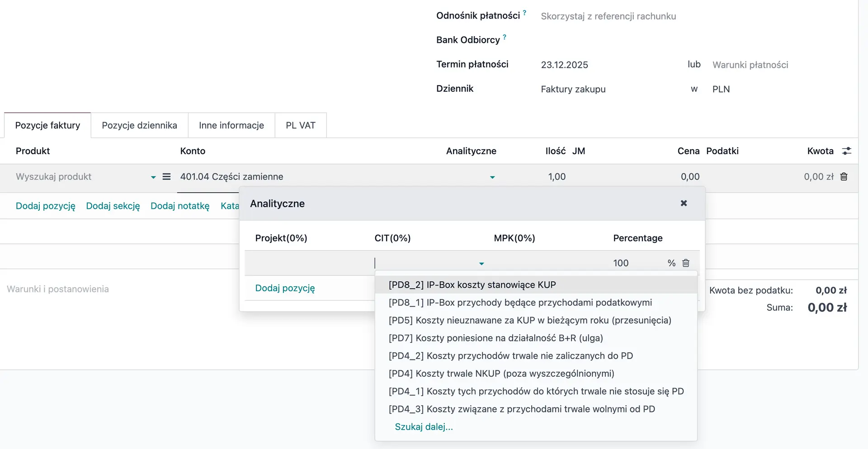
Task: Show help for Bank Odbiorcy
Action: click(505, 37)
